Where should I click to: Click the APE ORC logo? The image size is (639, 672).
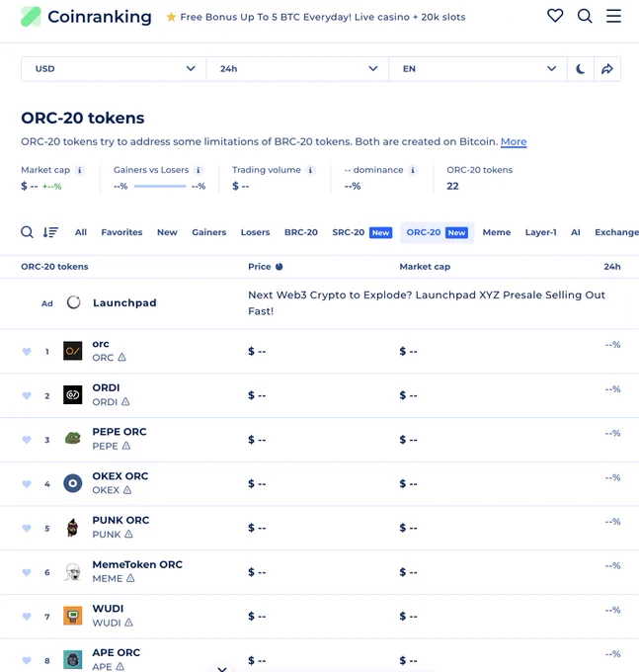click(73, 660)
